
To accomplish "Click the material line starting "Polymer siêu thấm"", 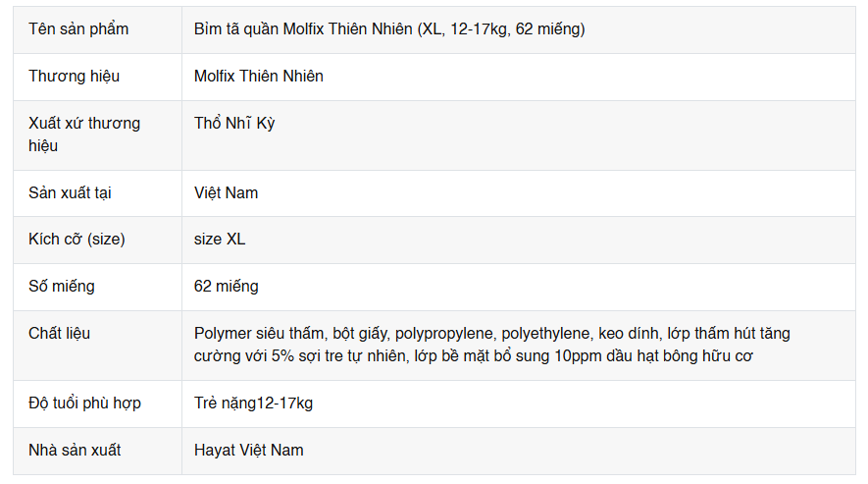I will pyautogui.click(x=491, y=334).
